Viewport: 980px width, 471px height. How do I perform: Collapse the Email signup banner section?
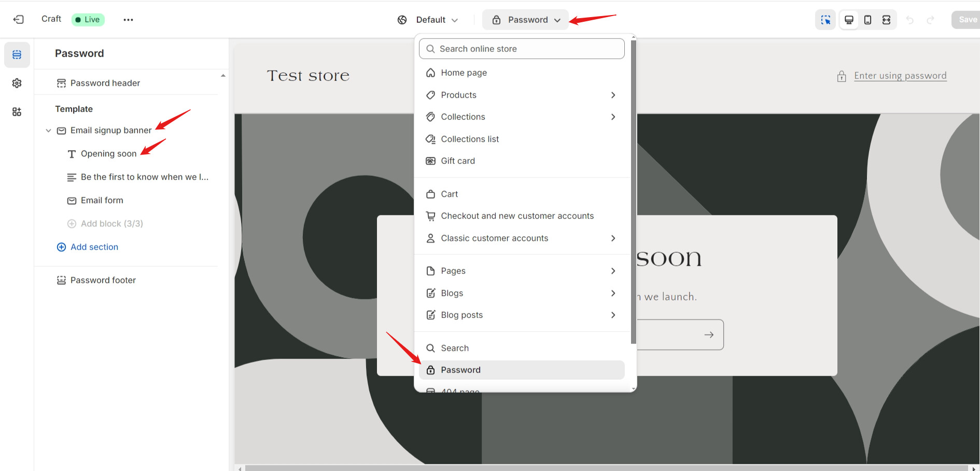click(48, 130)
